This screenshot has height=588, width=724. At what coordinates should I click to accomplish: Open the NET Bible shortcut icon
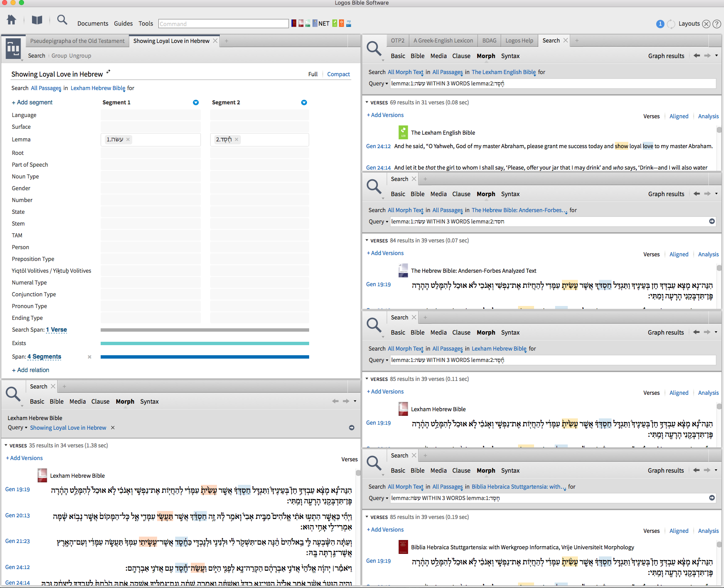(323, 24)
